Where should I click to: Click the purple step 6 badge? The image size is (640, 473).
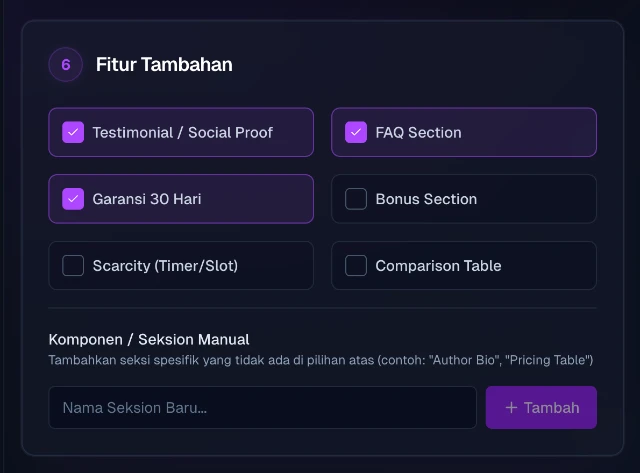pyautogui.click(x=66, y=65)
